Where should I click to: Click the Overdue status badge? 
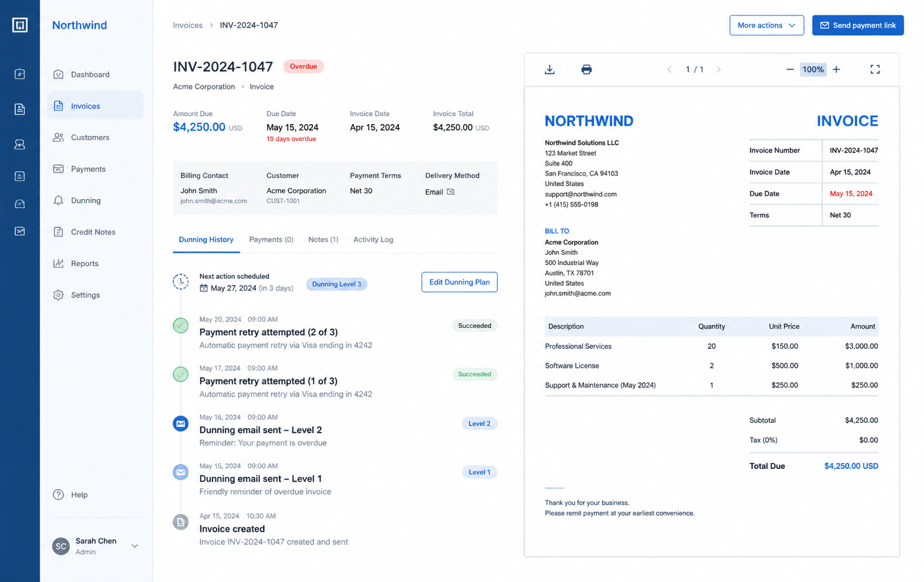pyautogui.click(x=303, y=66)
